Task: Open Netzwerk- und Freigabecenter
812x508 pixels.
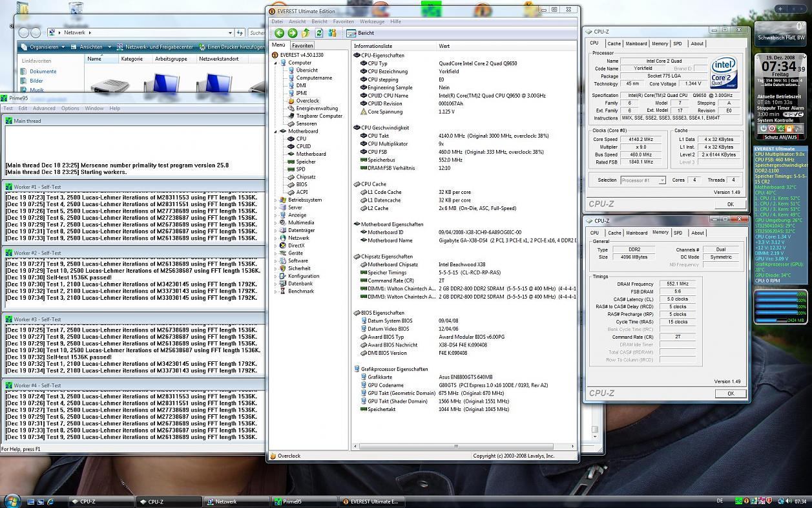Action: coord(155,47)
